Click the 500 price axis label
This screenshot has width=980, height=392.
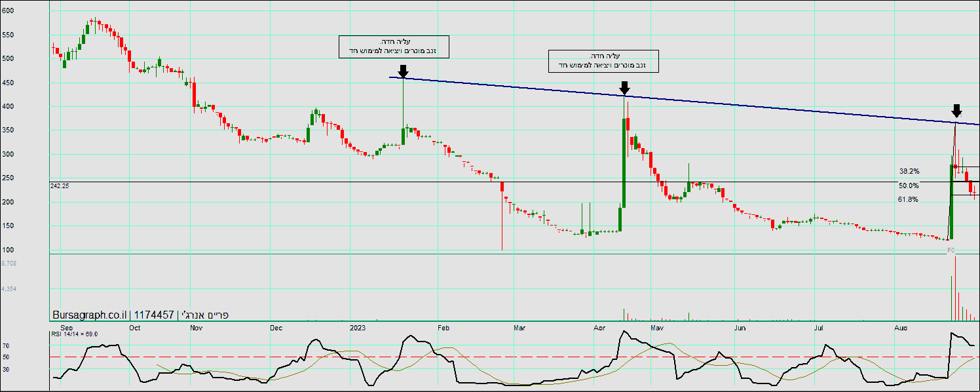pos(8,58)
